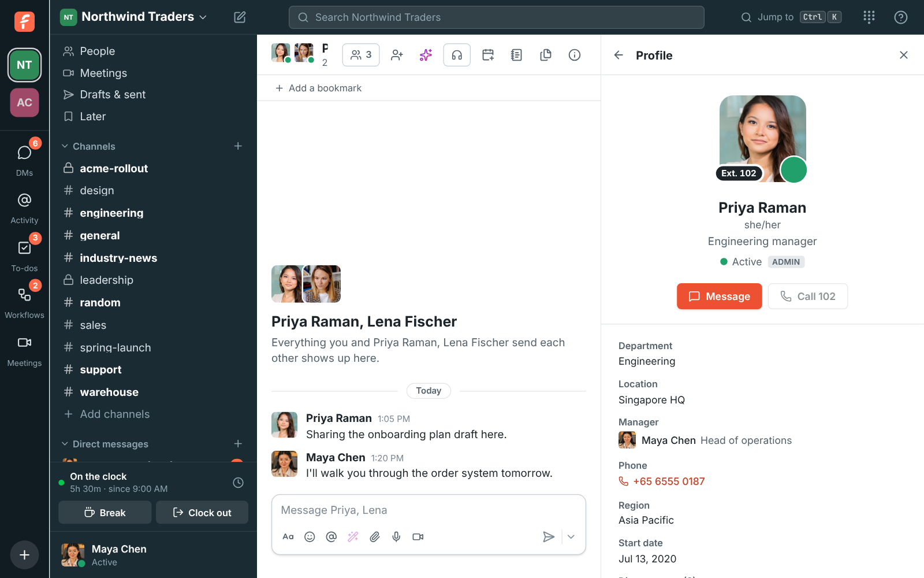
Task: Open DMs in the left rail
Action: click(24, 160)
